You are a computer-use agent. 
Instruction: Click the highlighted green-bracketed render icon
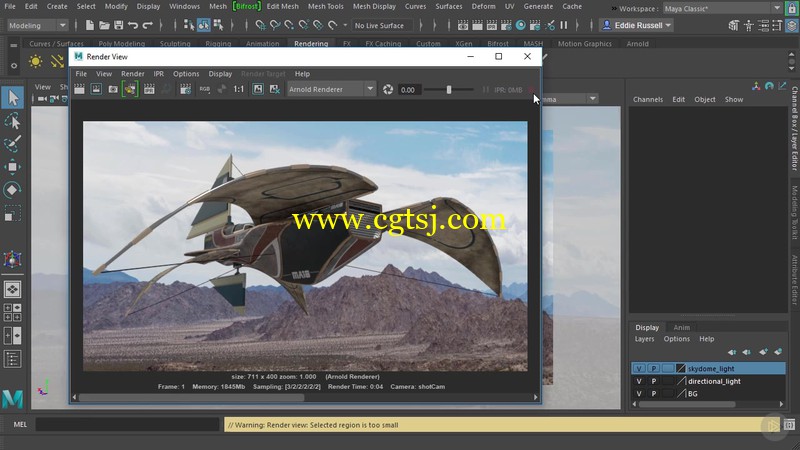130,89
